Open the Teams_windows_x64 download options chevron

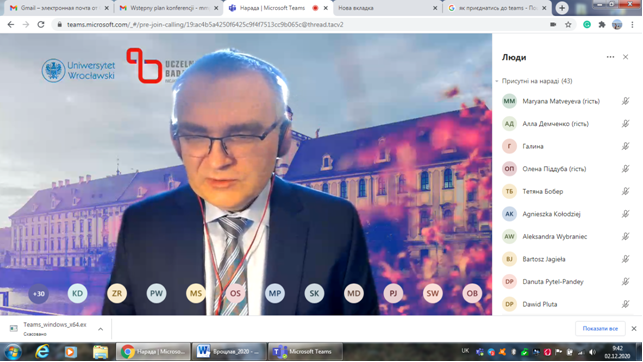(x=100, y=329)
